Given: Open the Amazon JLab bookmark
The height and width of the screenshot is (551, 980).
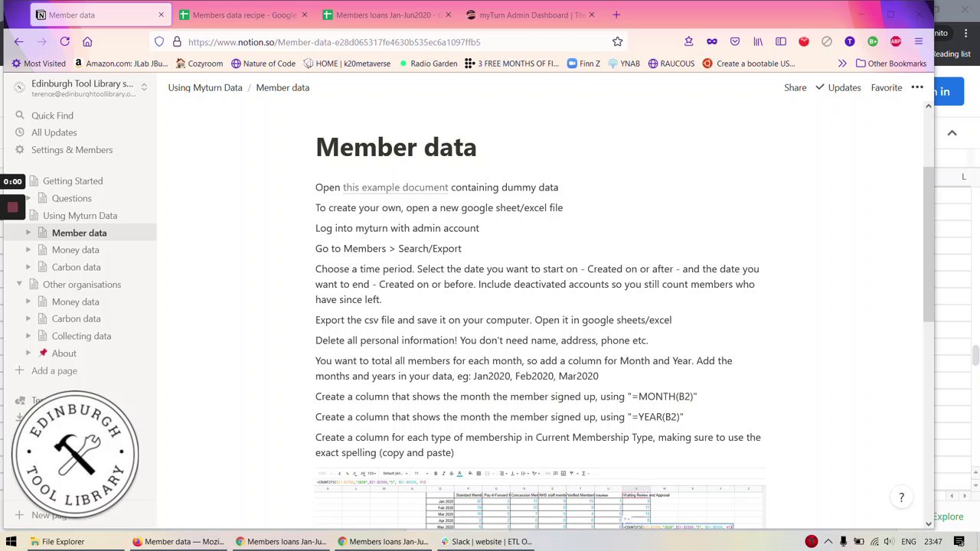Looking at the screenshot, I should point(120,64).
